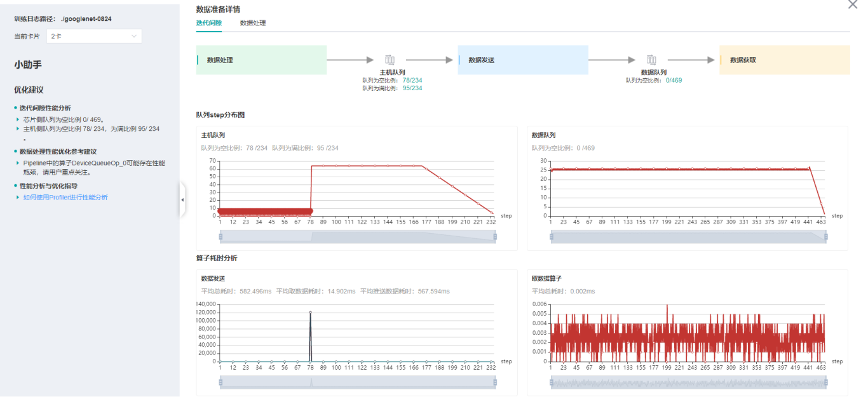Click left zoom handle under 数据队列 chart
This screenshot has width=868, height=397.
point(551,236)
